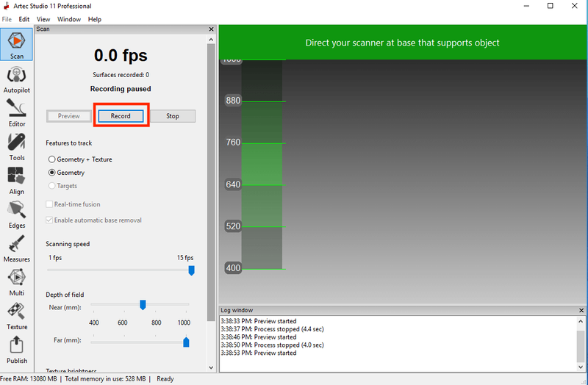Viewport: 588px width, 385px height.
Task: Open the Edges tool
Action: [x=16, y=212]
